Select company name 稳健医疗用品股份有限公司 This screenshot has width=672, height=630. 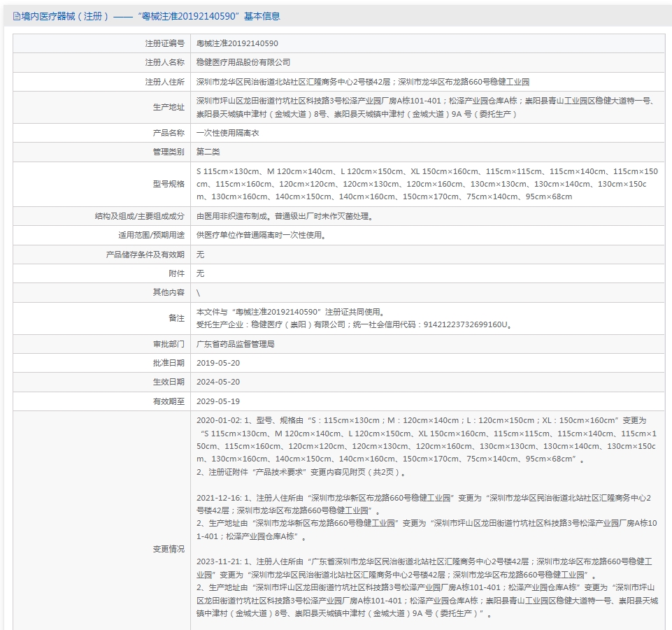[243, 62]
